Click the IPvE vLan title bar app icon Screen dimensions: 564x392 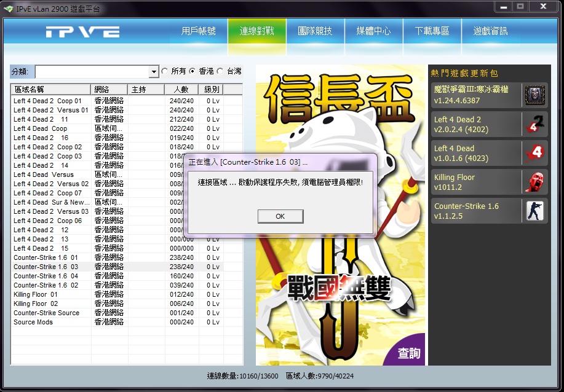[8, 9]
